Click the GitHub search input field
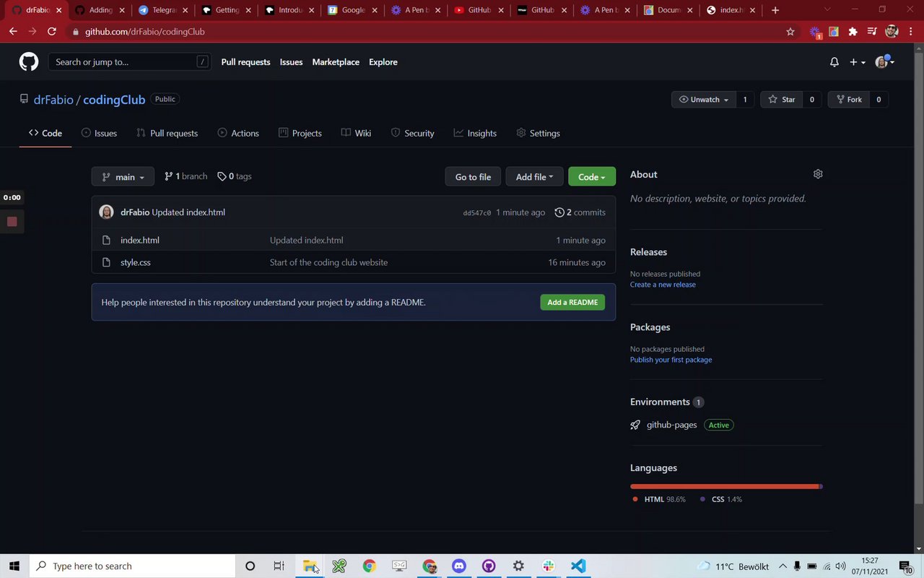924x578 pixels. click(130, 62)
